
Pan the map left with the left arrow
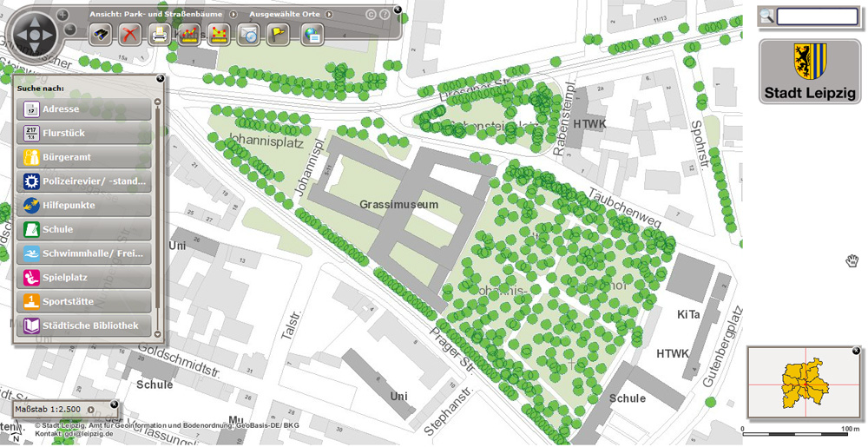[21, 35]
